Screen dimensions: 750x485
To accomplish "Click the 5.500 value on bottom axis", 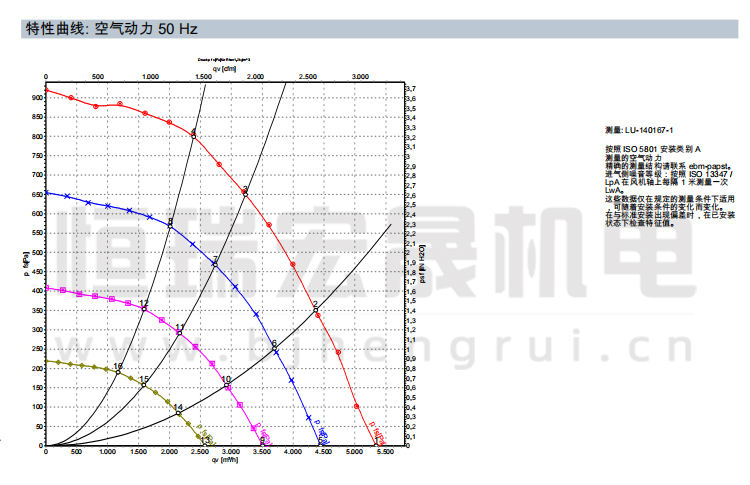I will (385, 453).
